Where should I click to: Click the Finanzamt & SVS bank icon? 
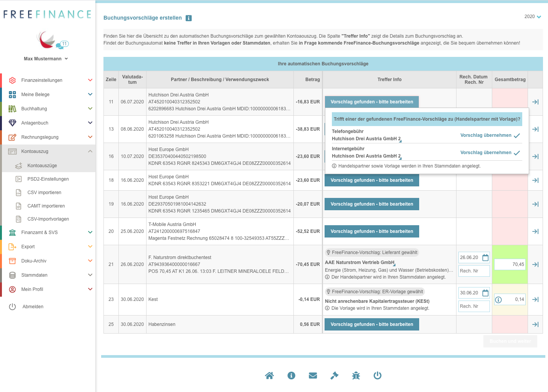coord(12,233)
